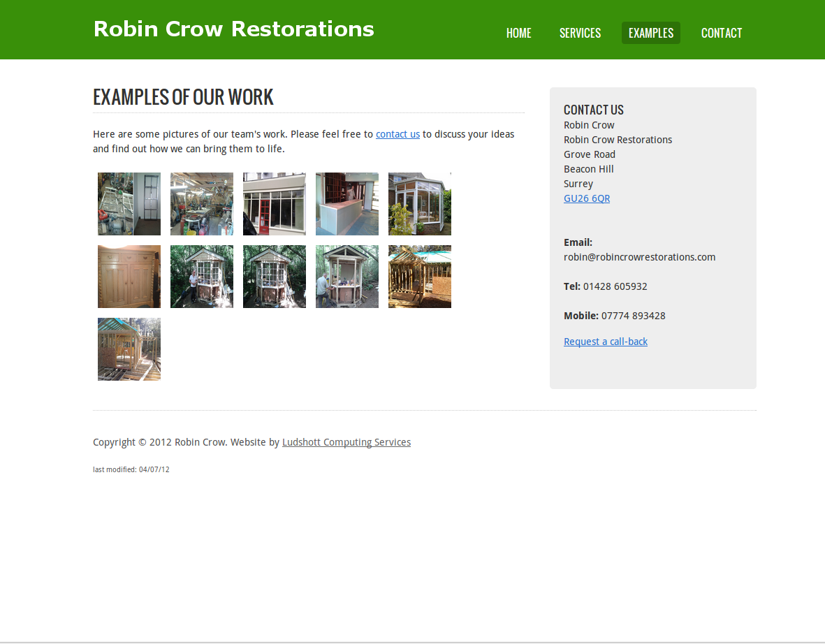The height and width of the screenshot is (644, 825).
Task: Click the Request a call-back link
Action: coord(606,342)
